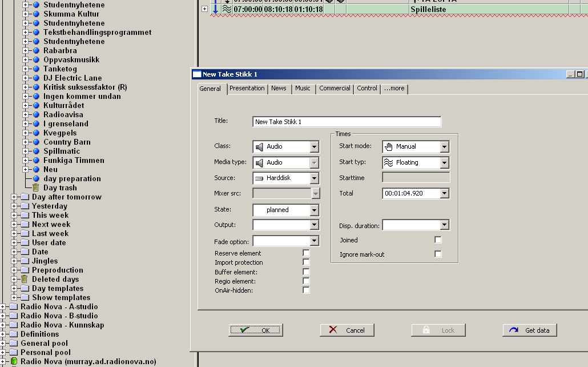Open the Commercial tab
This screenshot has width=588, height=367.
(335, 88)
